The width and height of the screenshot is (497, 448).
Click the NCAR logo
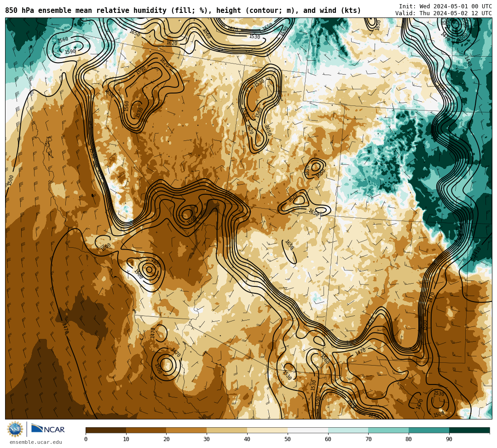pyautogui.click(x=48, y=429)
